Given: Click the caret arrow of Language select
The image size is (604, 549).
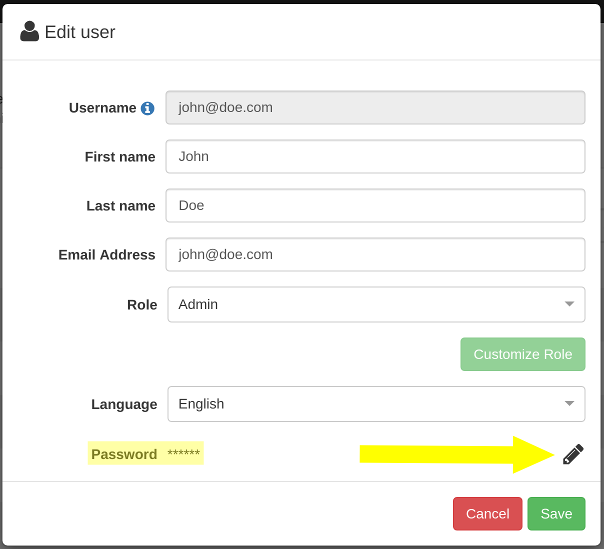Looking at the screenshot, I should [569, 404].
